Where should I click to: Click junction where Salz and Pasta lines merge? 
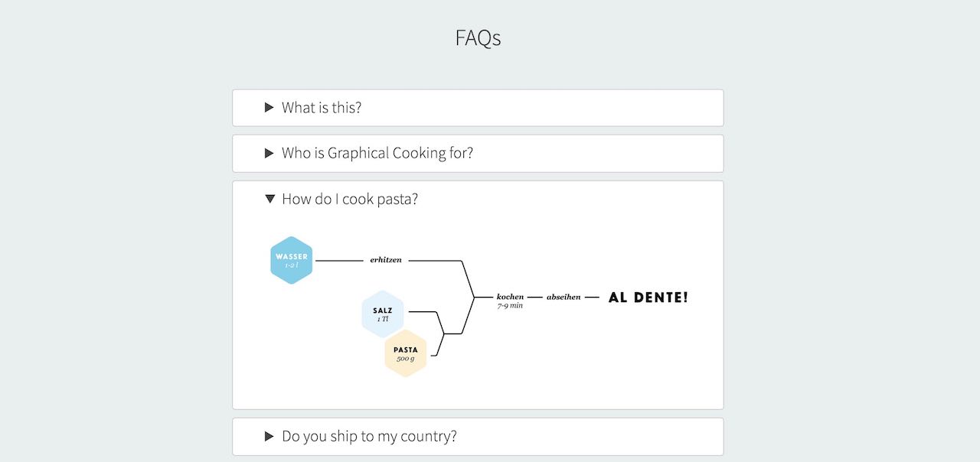pyautogui.click(x=444, y=333)
